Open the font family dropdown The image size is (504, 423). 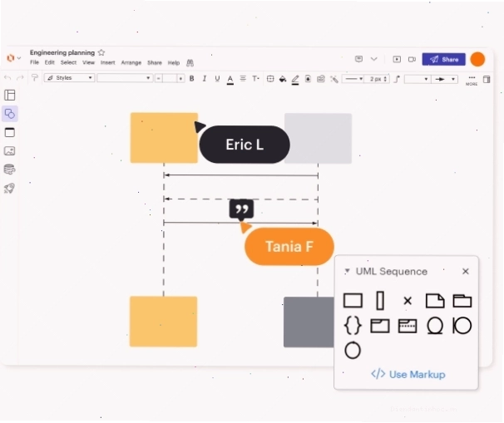point(125,78)
